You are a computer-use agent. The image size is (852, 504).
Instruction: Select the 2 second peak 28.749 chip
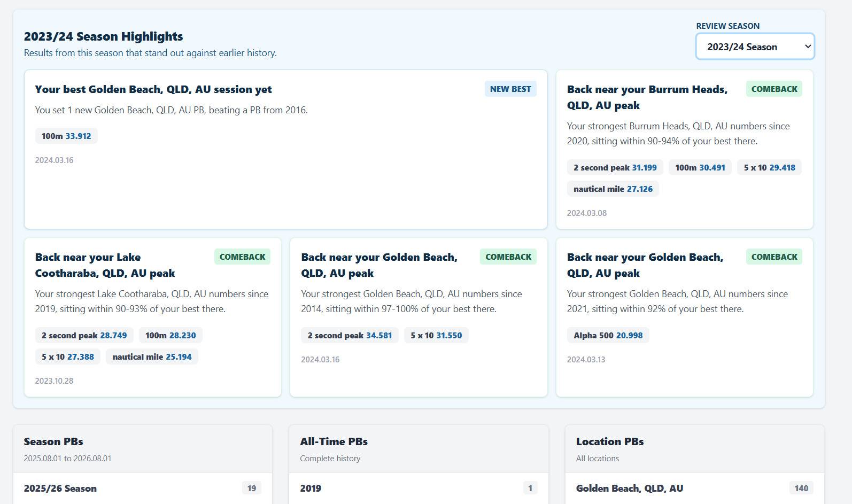84,335
